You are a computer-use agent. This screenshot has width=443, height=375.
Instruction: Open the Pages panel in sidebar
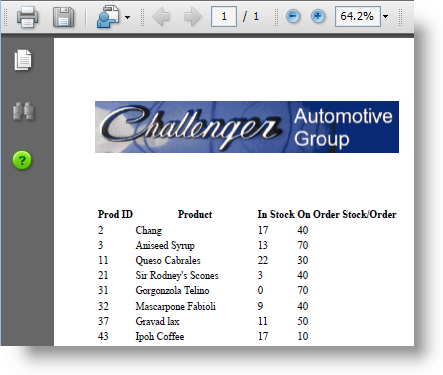23,60
